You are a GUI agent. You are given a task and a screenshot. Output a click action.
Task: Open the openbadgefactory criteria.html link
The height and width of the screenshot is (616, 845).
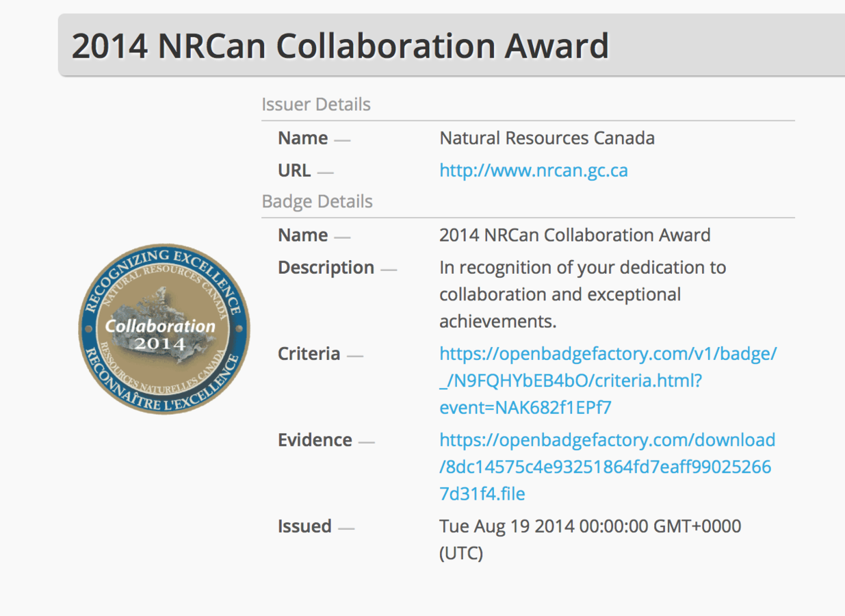click(608, 381)
